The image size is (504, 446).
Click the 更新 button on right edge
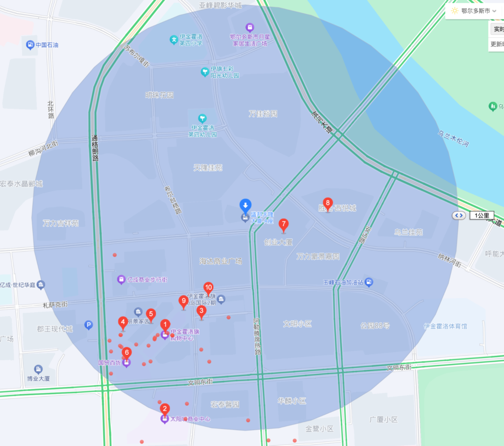(497, 44)
